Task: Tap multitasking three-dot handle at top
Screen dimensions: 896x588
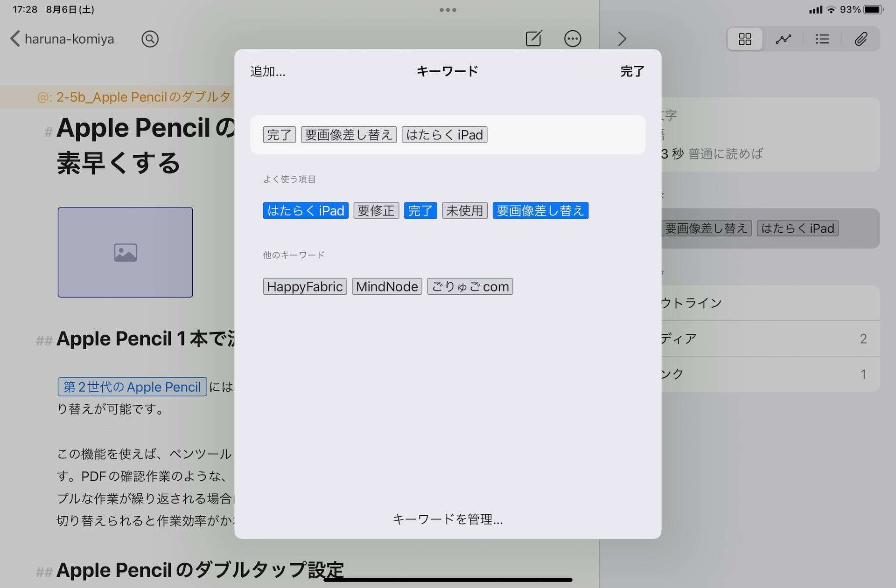Action: (448, 10)
